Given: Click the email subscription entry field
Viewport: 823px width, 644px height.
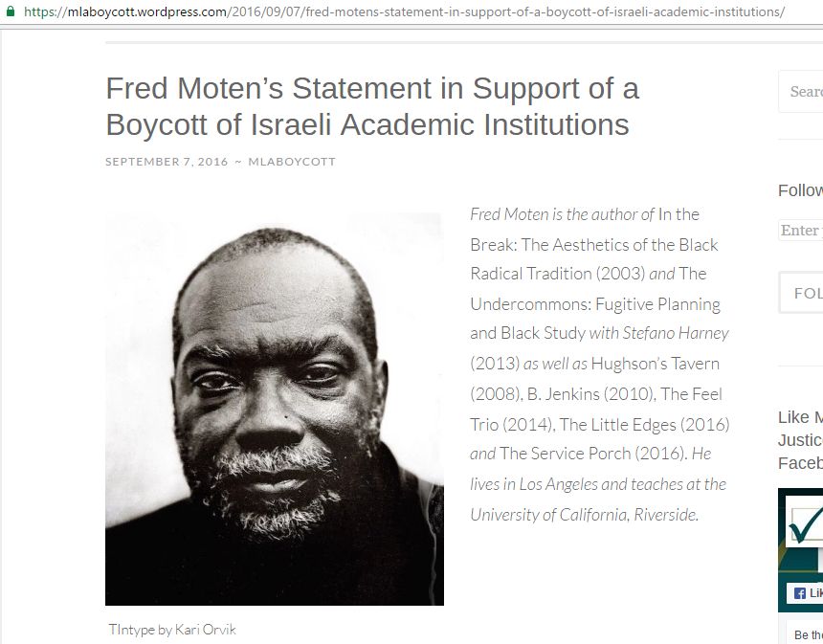Looking at the screenshot, I should click(x=804, y=230).
